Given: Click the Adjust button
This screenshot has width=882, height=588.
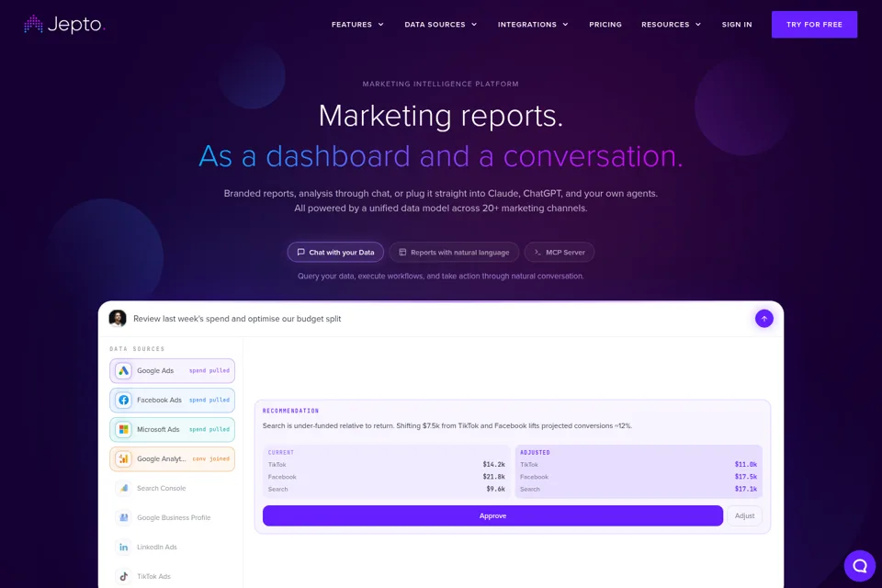Looking at the screenshot, I should 744,515.
